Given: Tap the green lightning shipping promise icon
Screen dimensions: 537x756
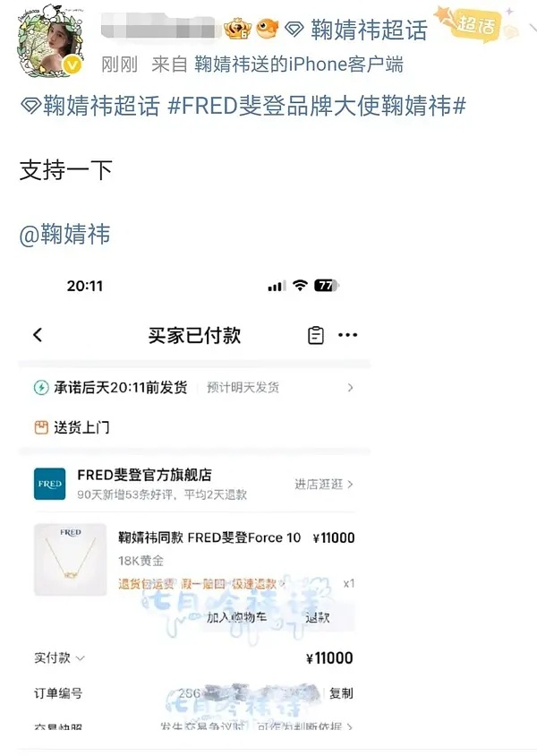Looking at the screenshot, I should [x=41, y=388].
